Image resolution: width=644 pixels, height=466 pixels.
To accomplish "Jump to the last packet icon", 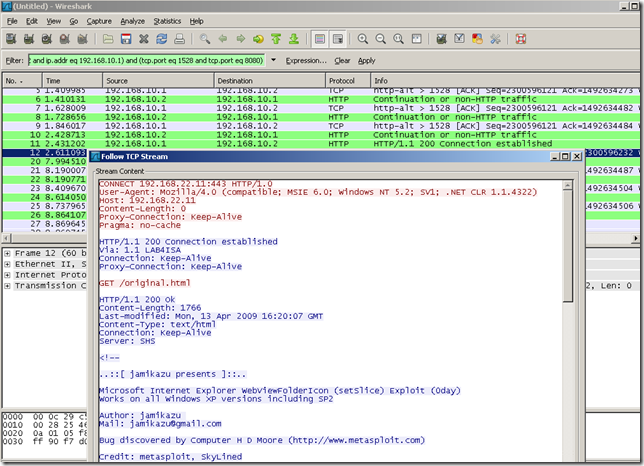I will click(294, 39).
